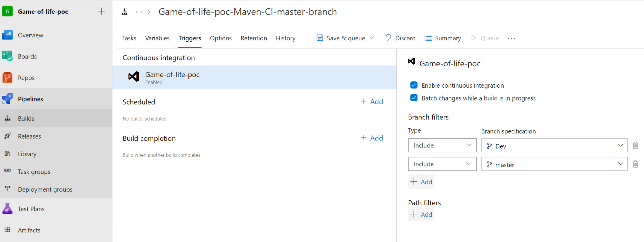
Task: Click the Visual Studio icon beside Game-of-life-poc heading
Action: click(x=412, y=61)
